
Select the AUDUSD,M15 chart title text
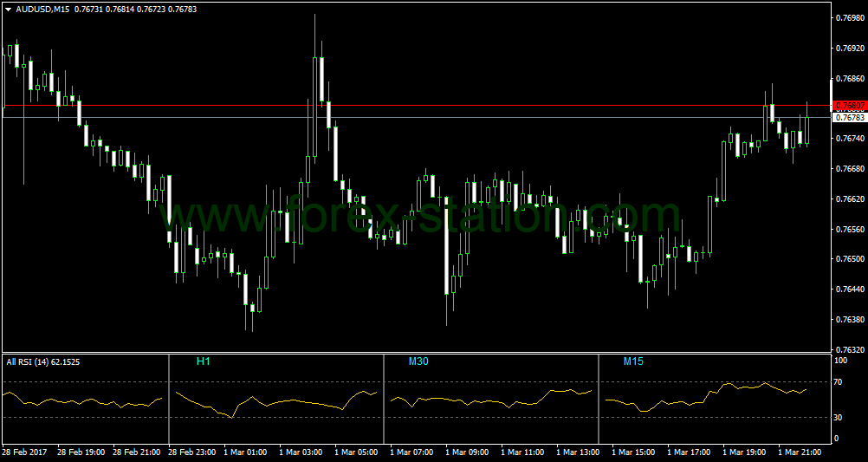(x=42, y=10)
